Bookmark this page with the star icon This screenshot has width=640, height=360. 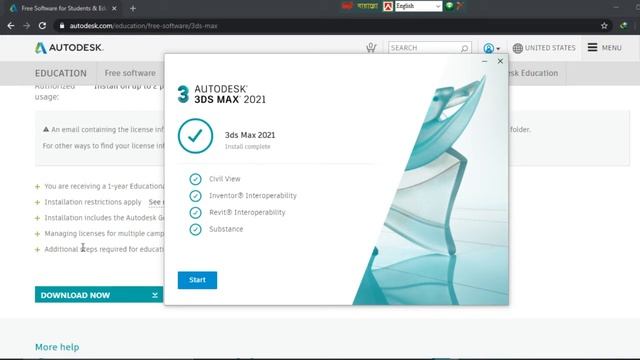click(604, 26)
